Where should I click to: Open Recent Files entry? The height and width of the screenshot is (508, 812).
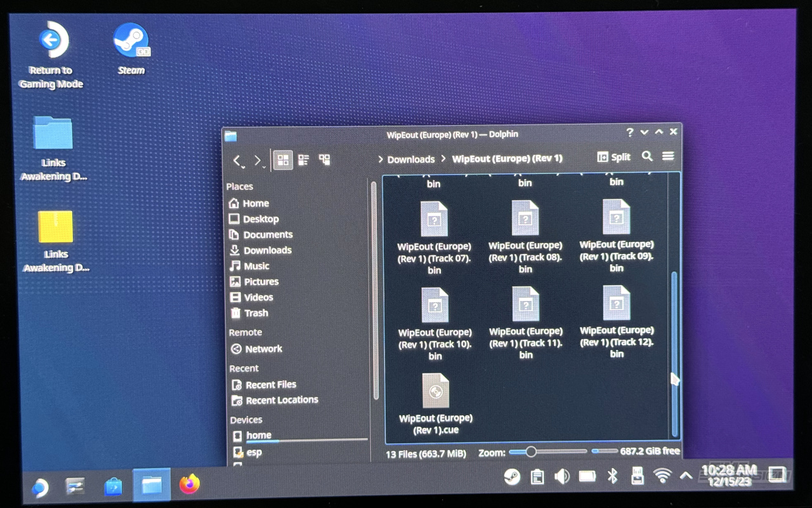click(264, 385)
